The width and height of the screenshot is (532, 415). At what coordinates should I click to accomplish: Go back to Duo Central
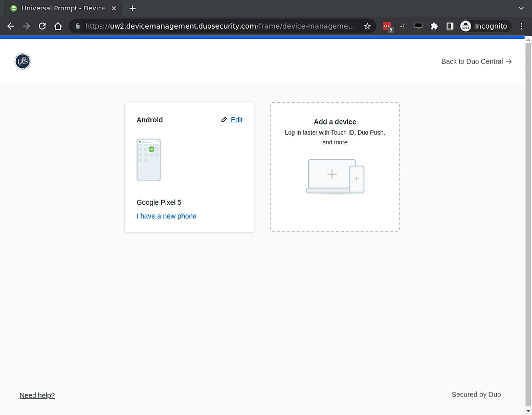[476, 61]
